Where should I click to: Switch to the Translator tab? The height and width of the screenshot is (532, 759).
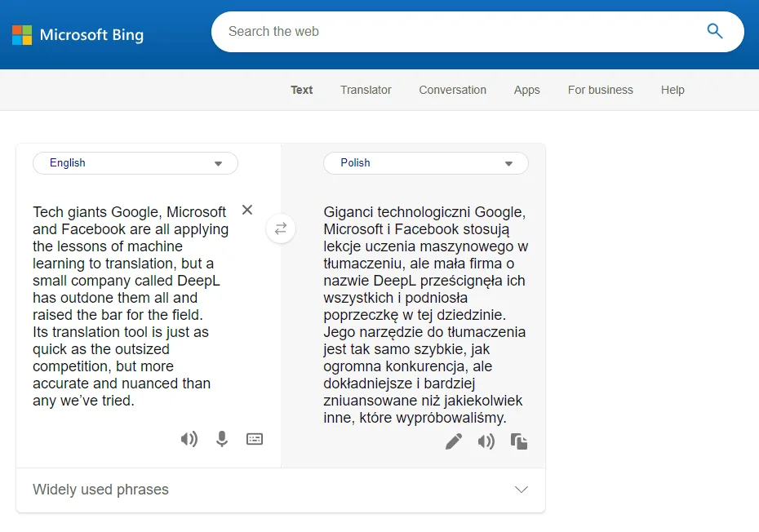[x=366, y=90]
